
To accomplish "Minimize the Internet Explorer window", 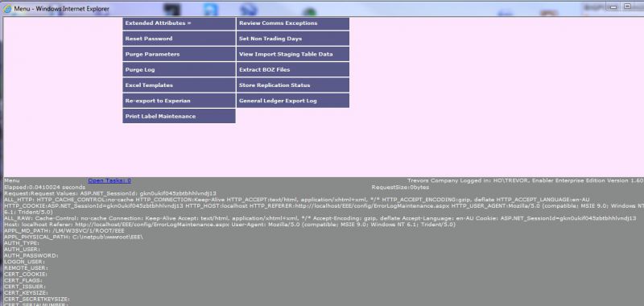I will click(613, 7).
